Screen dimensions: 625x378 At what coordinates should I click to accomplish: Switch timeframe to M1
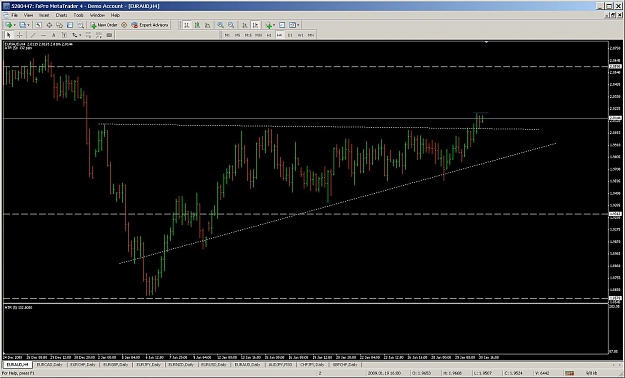click(227, 35)
